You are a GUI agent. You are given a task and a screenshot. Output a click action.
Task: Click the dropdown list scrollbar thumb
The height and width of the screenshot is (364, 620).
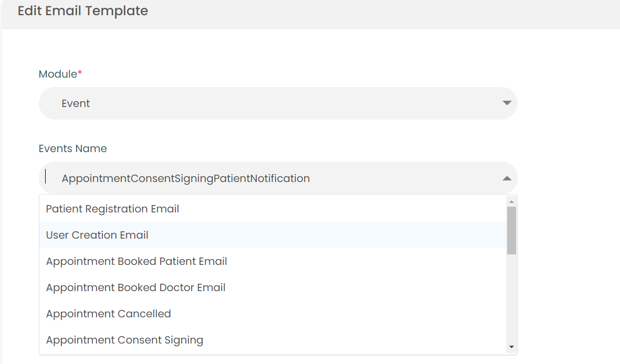pos(511,230)
